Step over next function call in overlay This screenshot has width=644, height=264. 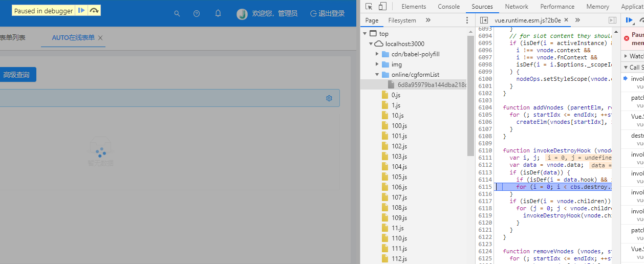94,11
